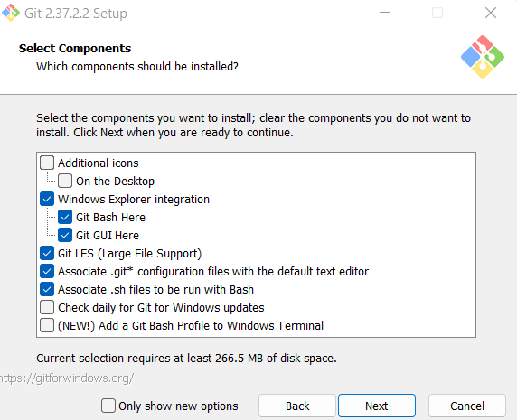
Task: Close the Git Setup window
Action: (x=491, y=13)
